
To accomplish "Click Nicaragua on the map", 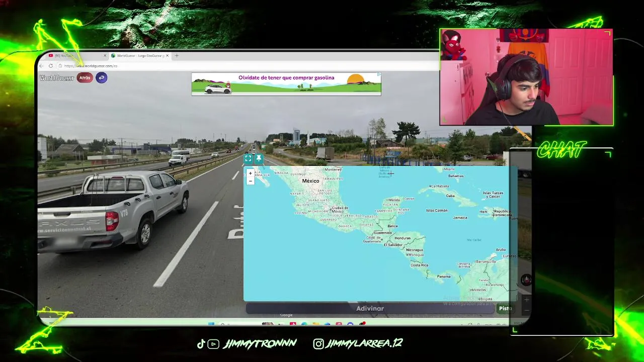I will pos(415,250).
